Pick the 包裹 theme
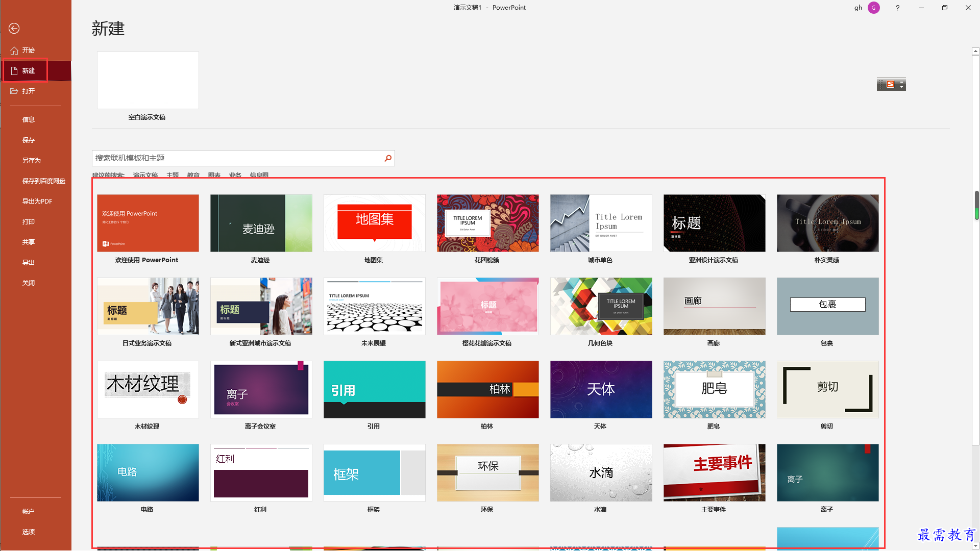The height and width of the screenshot is (551, 980). point(828,306)
